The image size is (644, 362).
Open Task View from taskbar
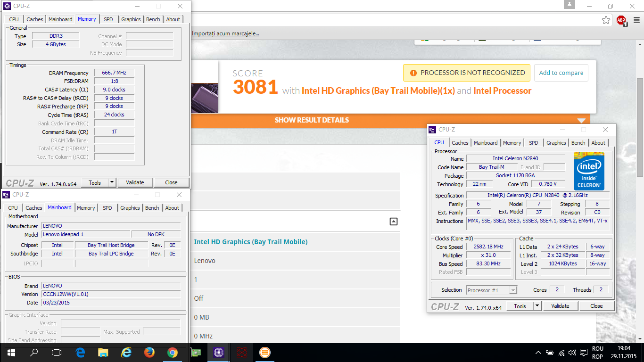(x=57, y=353)
